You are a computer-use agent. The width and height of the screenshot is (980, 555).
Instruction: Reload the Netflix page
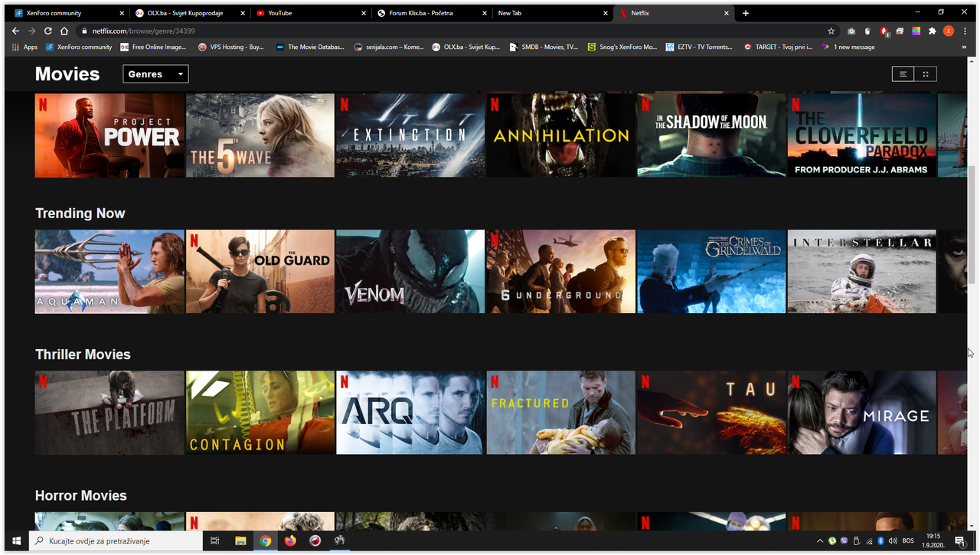[47, 31]
